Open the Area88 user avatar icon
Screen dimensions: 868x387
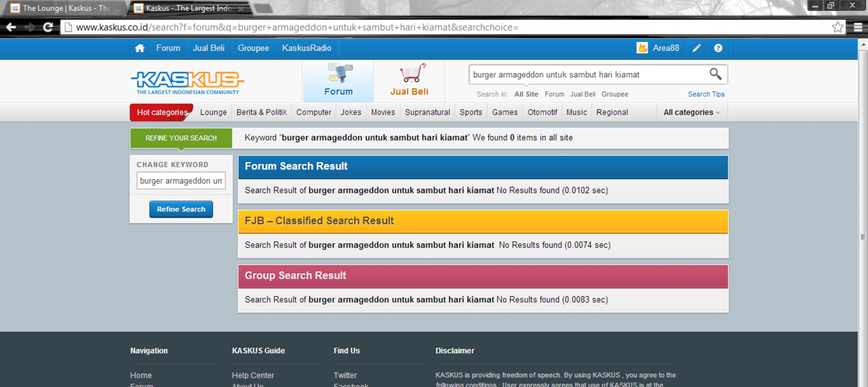pos(642,48)
